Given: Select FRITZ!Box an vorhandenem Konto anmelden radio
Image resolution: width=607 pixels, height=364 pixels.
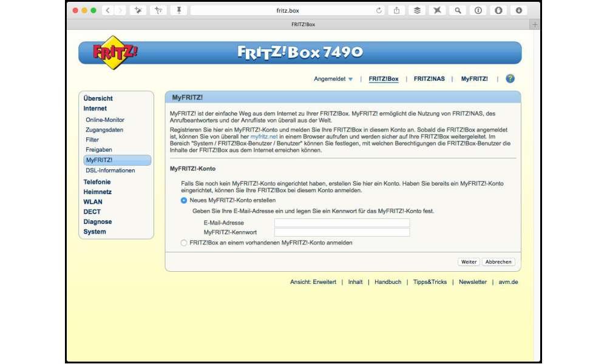Looking at the screenshot, I should (184, 243).
